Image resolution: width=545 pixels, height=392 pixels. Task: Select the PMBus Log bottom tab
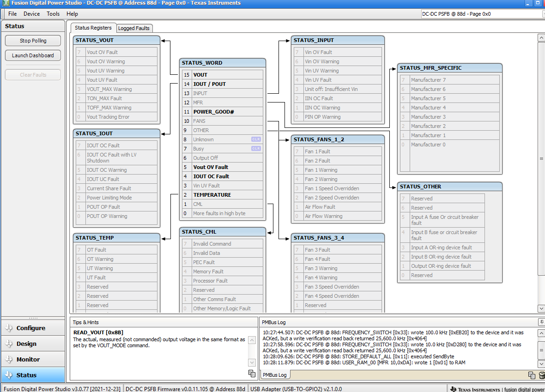[x=275, y=375]
